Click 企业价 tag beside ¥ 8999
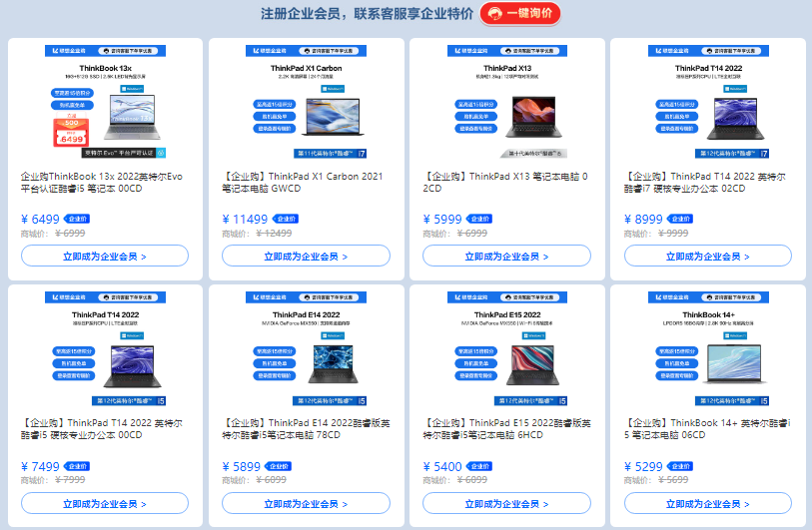 click(680, 219)
